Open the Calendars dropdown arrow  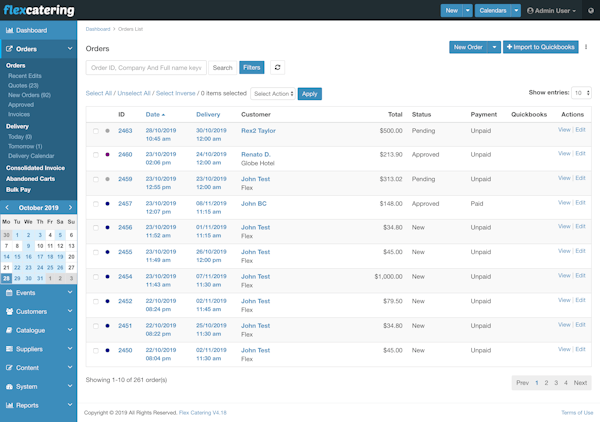(516, 11)
